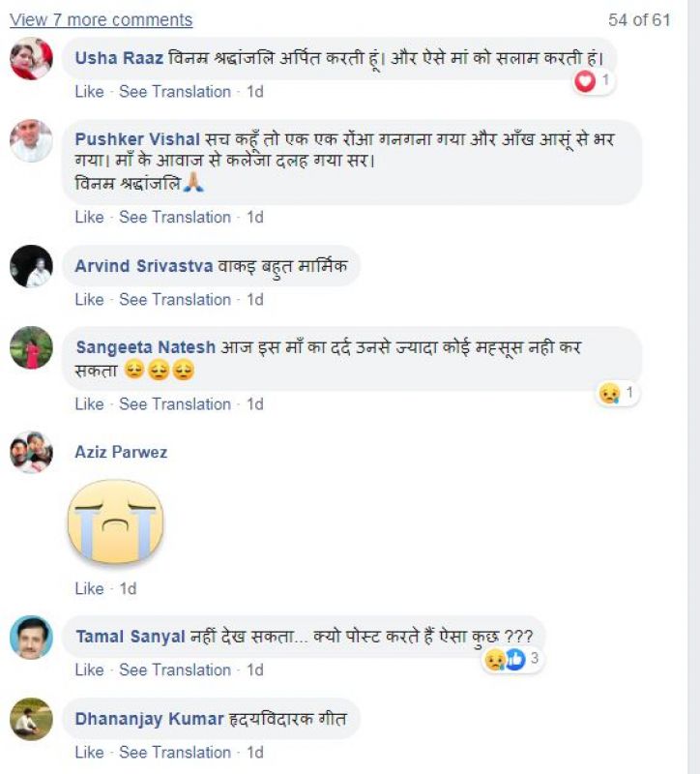Click Aziz Parwez's avatar image
The image size is (700, 774).
(x=31, y=452)
